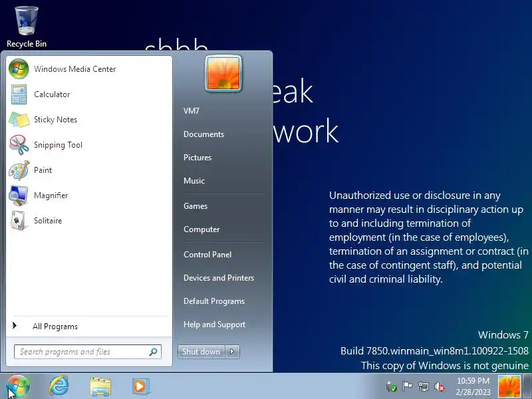Click the orange flower user account picture

tap(223, 74)
